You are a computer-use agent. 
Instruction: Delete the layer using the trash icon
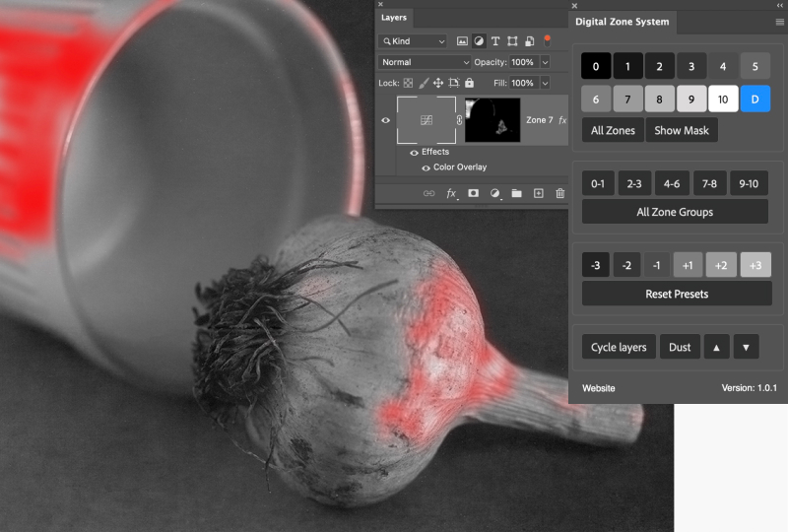[559, 194]
